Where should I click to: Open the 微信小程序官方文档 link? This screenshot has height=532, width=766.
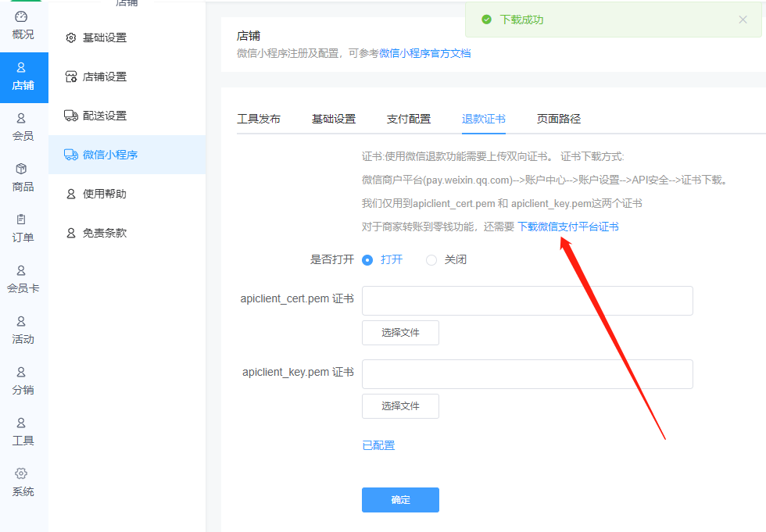[425, 53]
